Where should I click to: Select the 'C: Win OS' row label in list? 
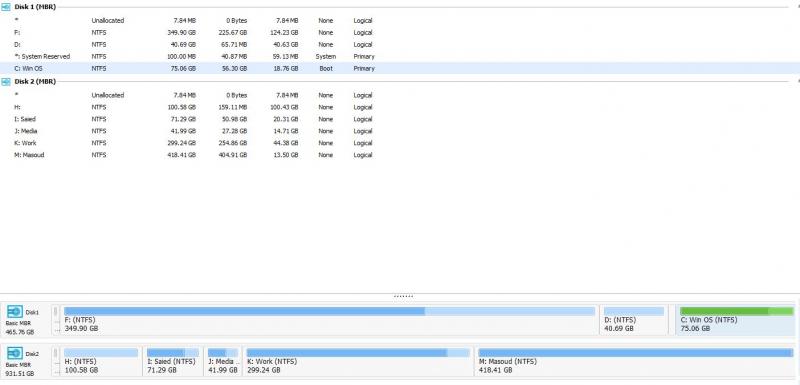pyautogui.click(x=30, y=68)
